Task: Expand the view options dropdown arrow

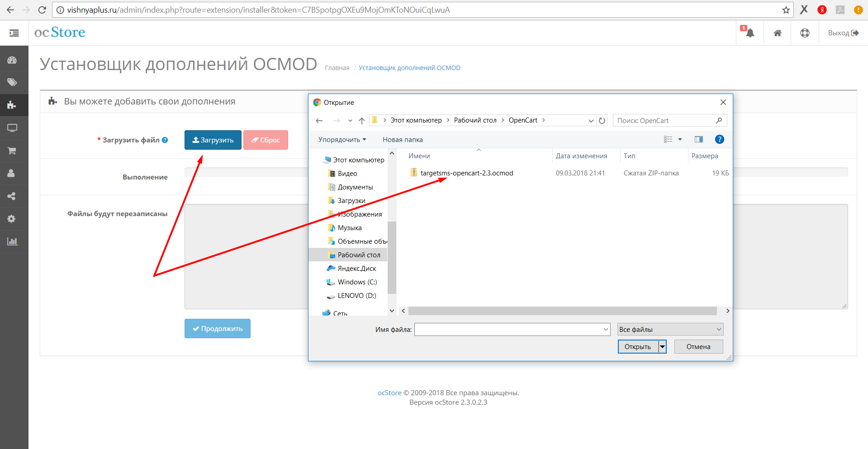Action: [x=680, y=139]
